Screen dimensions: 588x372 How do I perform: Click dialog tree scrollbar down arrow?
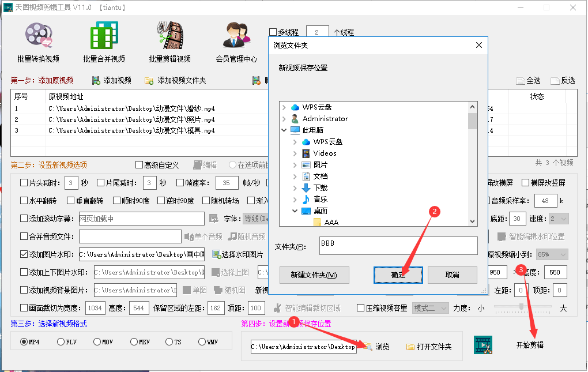coord(473,221)
